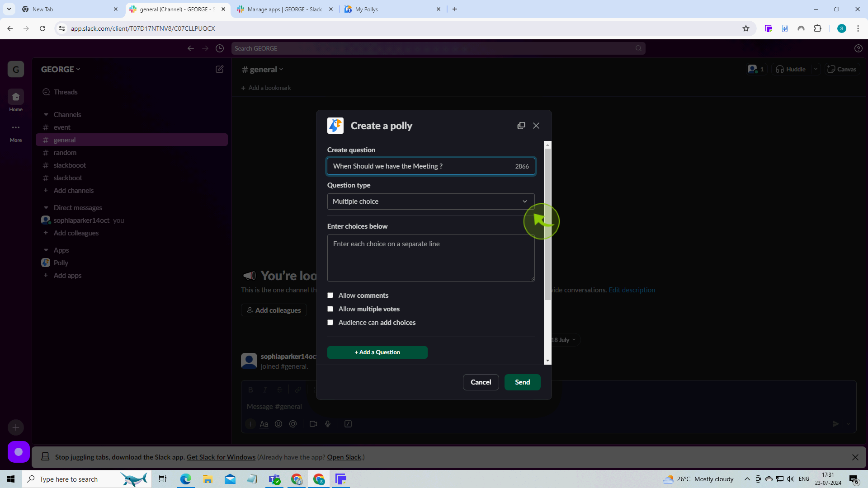Toggle formatting Aa icon in composer
Screen dimensions: 868x488
click(x=264, y=424)
